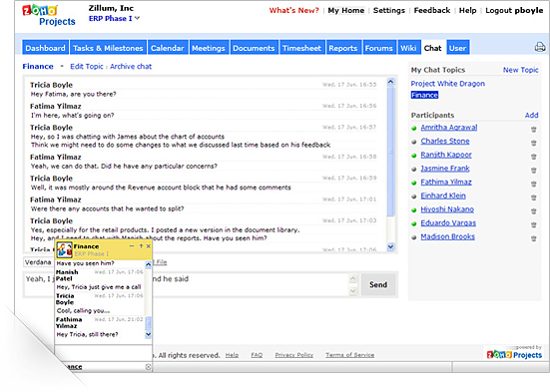Open the Feedback link
550x392 pixels.
tap(432, 11)
